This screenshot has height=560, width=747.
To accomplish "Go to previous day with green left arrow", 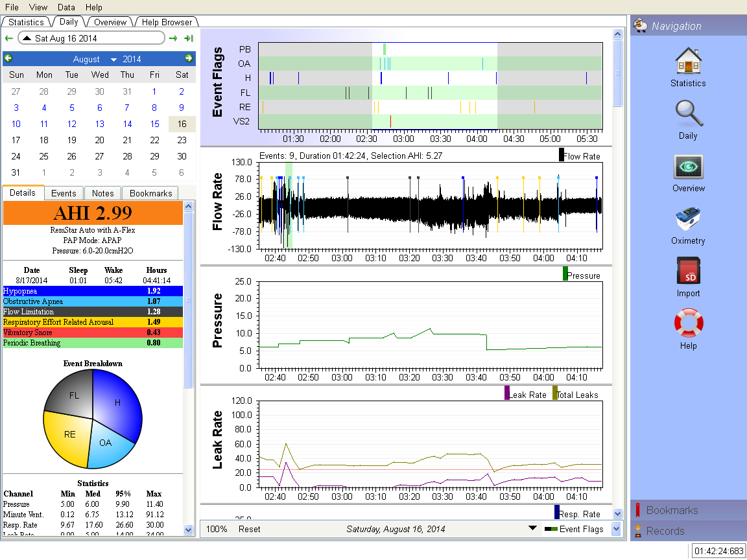I will (x=9, y=39).
